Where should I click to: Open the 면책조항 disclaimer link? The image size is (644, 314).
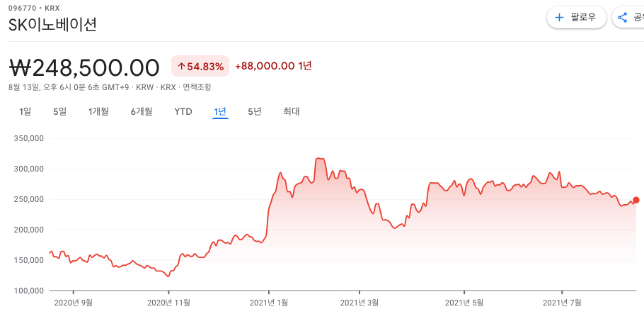(x=197, y=87)
